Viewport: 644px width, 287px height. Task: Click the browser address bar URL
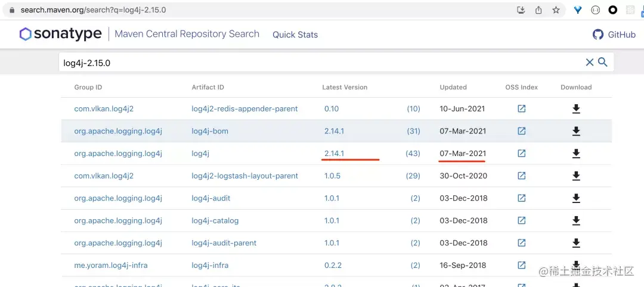[93, 10]
